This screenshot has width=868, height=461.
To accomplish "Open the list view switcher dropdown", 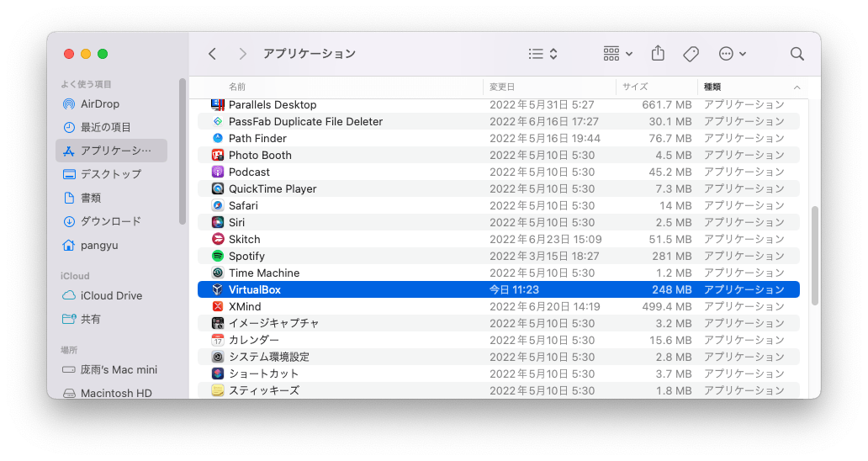I will pyautogui.click(x=542, y=54).
